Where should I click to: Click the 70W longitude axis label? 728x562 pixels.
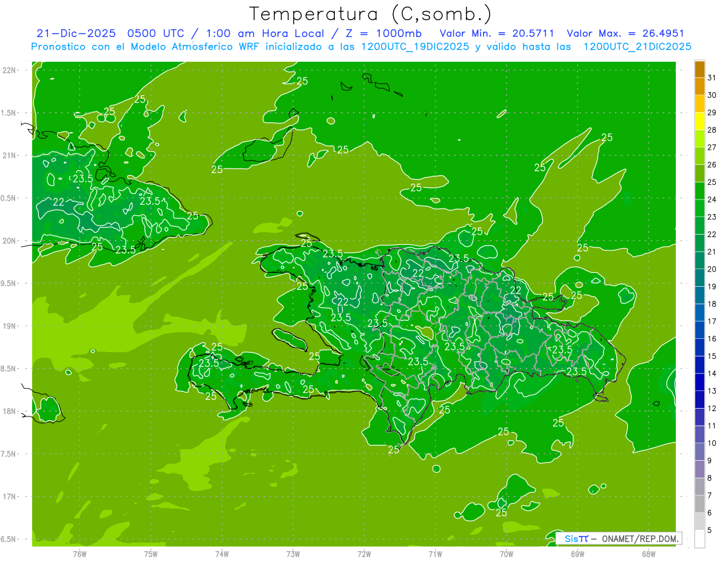(x=506, y=554)
